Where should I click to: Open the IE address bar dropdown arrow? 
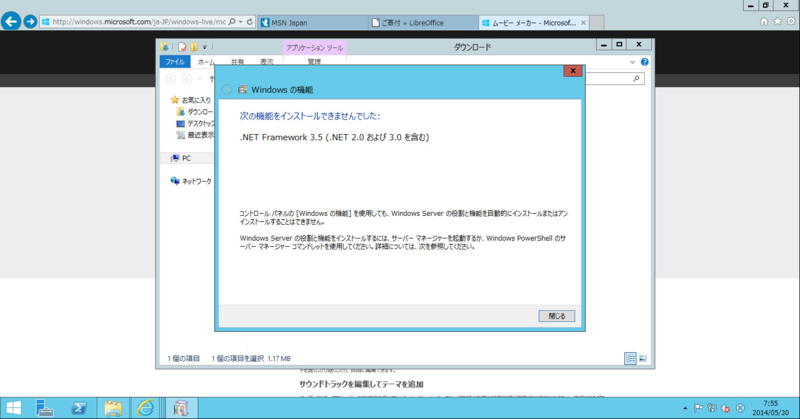pyautogui.click(x=240, y=22)
